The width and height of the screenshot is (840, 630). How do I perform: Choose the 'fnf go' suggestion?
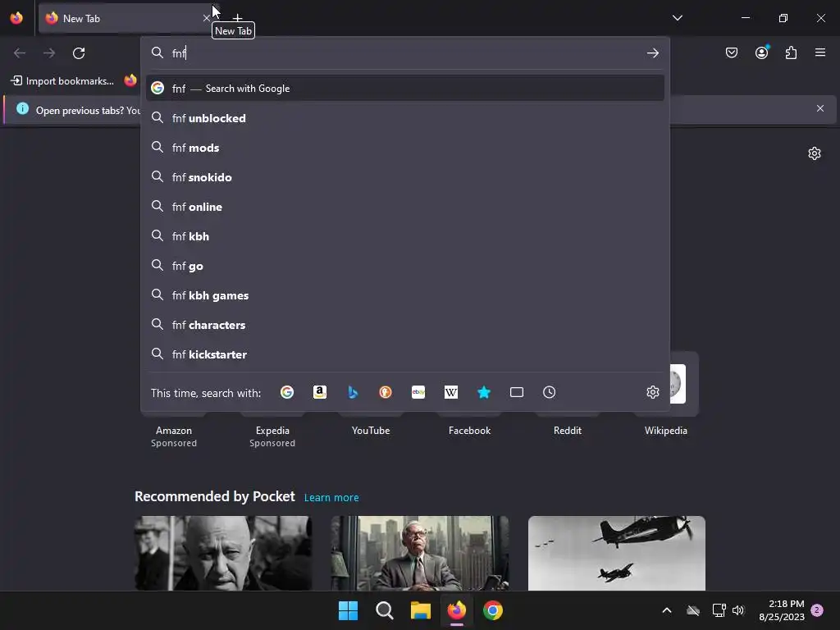pyautogui.click(x=405, y=266)
